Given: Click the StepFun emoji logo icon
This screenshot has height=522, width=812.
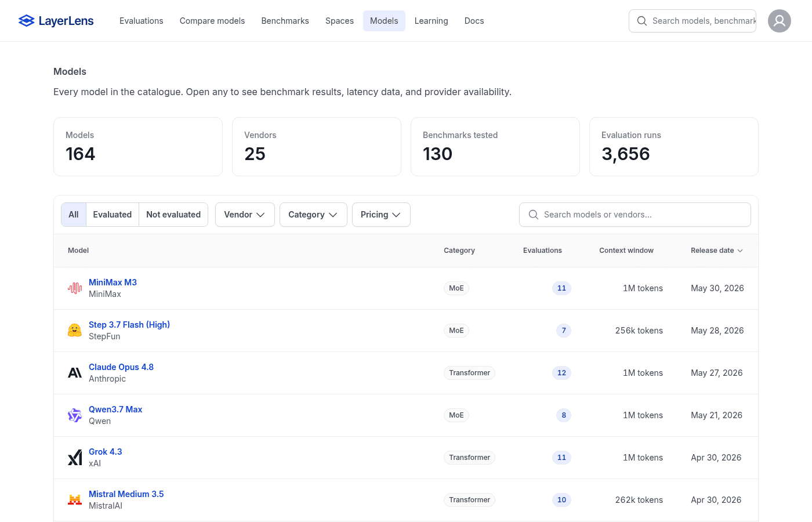Looking at the screenshot, I should (x=75, y=331).
